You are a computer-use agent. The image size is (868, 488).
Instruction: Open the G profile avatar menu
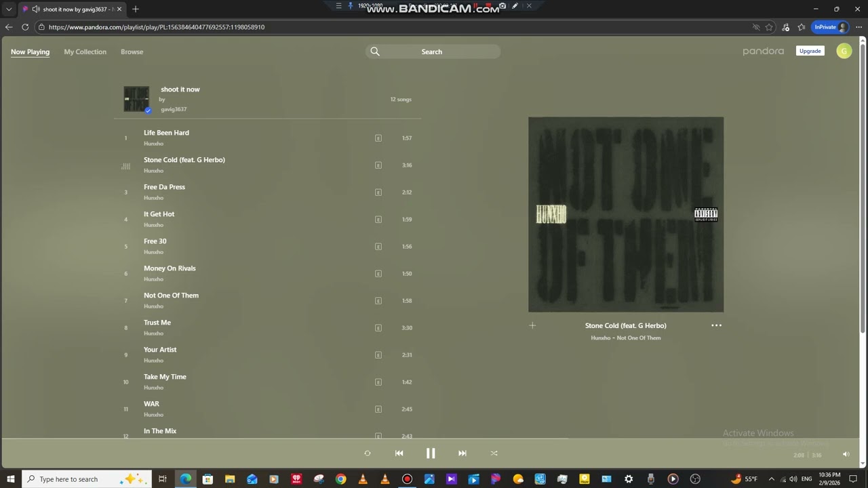[844, 51]
